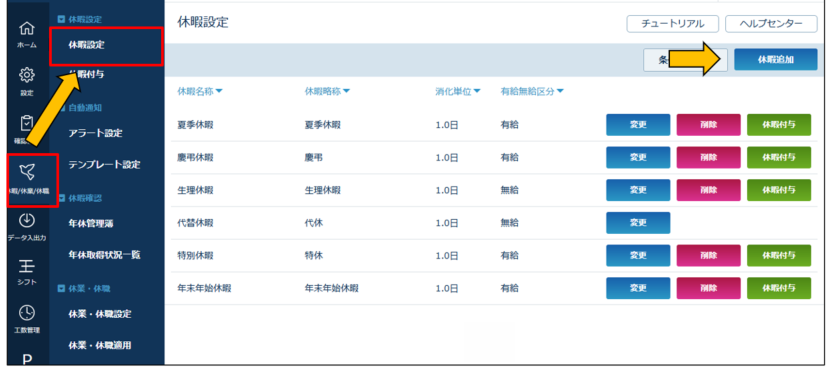
Task: Sort by 消化単位 column arrow
Action: [476, 92]
